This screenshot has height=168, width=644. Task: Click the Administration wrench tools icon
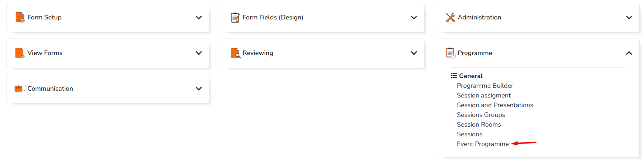coord(450,17)
